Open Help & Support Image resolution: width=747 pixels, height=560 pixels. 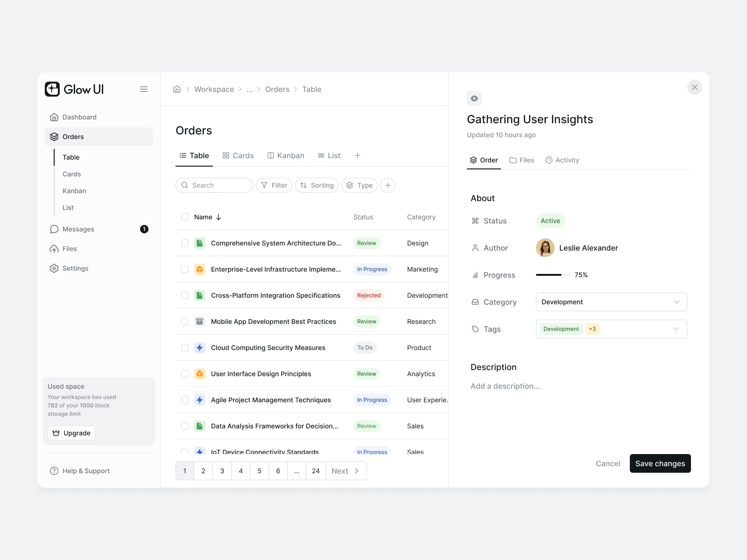[x=86, y=471]
